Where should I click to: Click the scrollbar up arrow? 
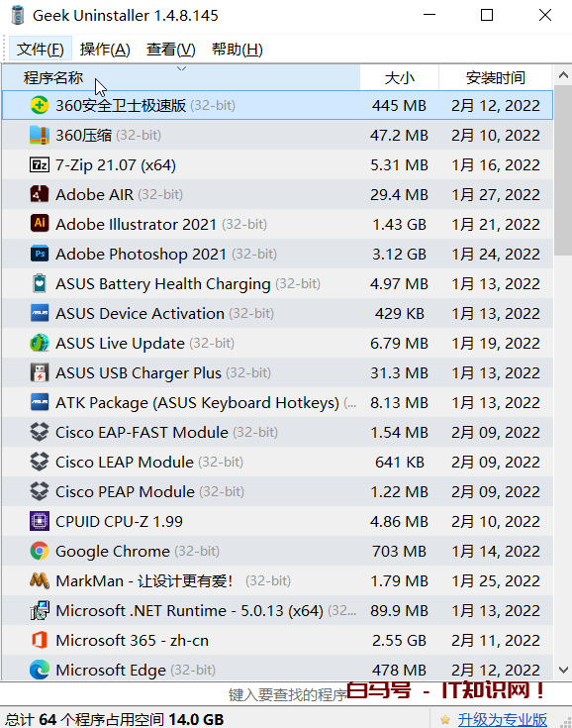tap(563, 74)
